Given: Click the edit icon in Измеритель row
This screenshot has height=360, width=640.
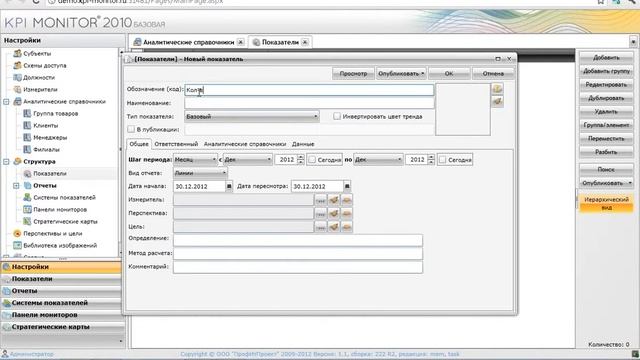Looking at the screenshot, I should click(x=334, y=200).
